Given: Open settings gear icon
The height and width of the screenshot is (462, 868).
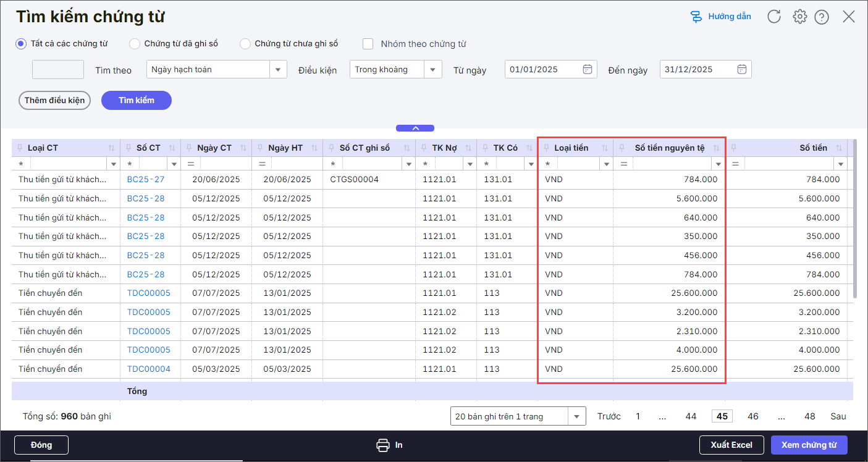Looking at the screenshot, I should click(x=800, y=17).
